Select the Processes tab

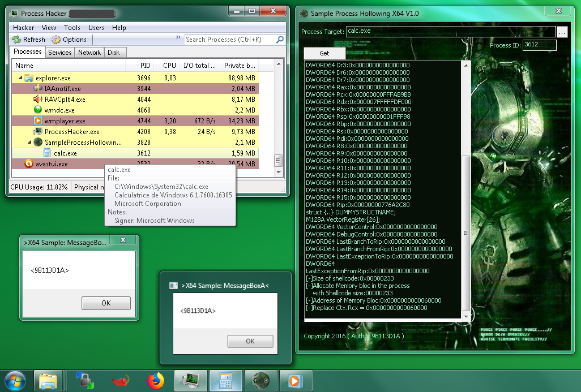coord(27,51)
